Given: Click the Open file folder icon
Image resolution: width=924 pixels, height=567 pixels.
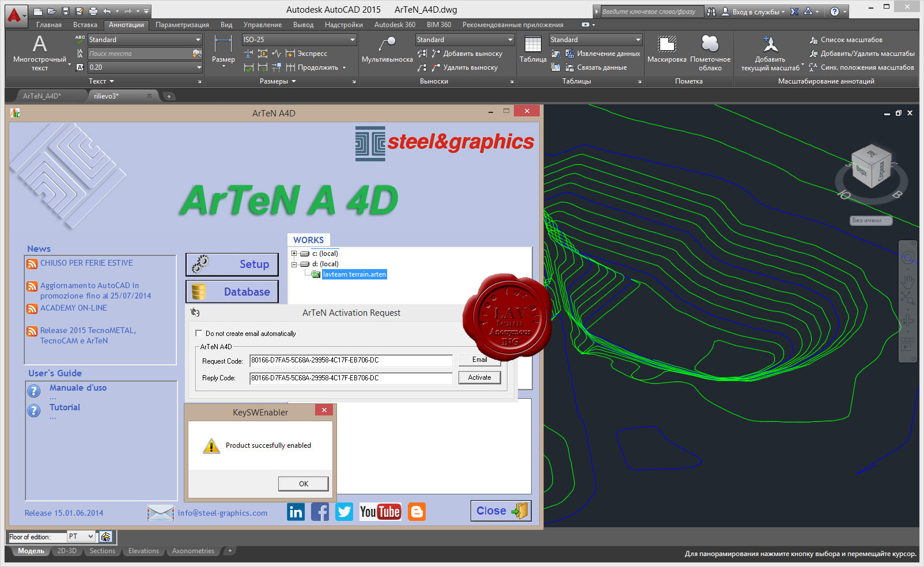Looking at the screenshot, I should click(52, 11).
